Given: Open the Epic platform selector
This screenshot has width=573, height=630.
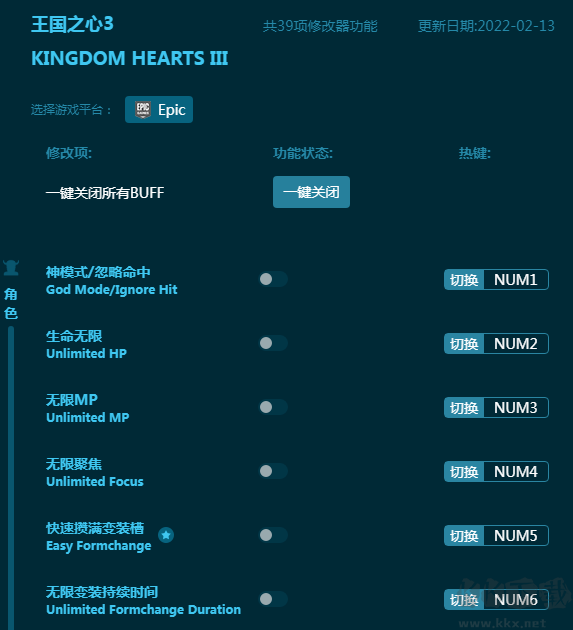Looking at the screenshot, I should tap(159, 110).
